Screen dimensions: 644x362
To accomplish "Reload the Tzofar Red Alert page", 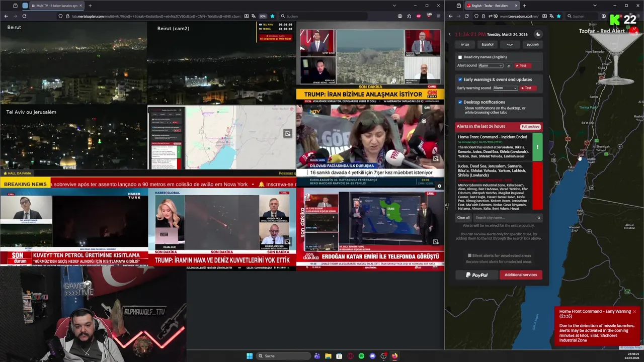I will [466, 16].
